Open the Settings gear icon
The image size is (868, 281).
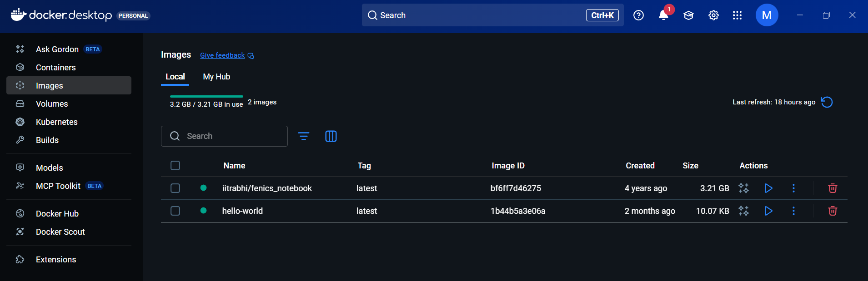(713, 15)
